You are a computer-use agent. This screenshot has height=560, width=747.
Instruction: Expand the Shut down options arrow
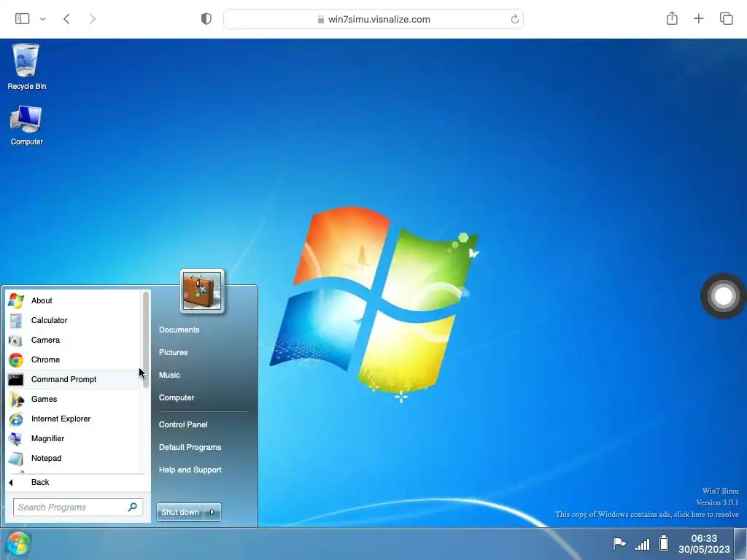point(212,512)
